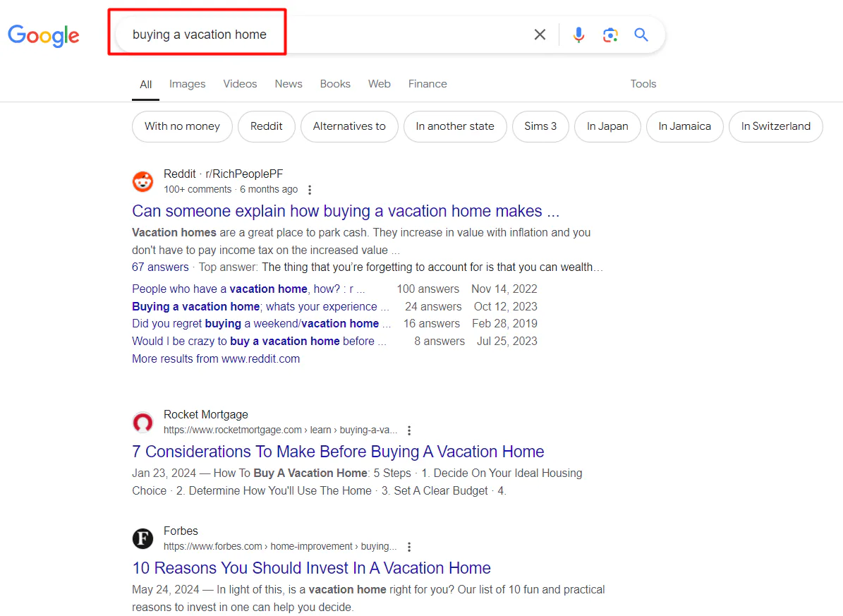The height and width of the screenshot is (616, 843).
Task: Switch to the Videos tab
Action: [x=240, y=84]
